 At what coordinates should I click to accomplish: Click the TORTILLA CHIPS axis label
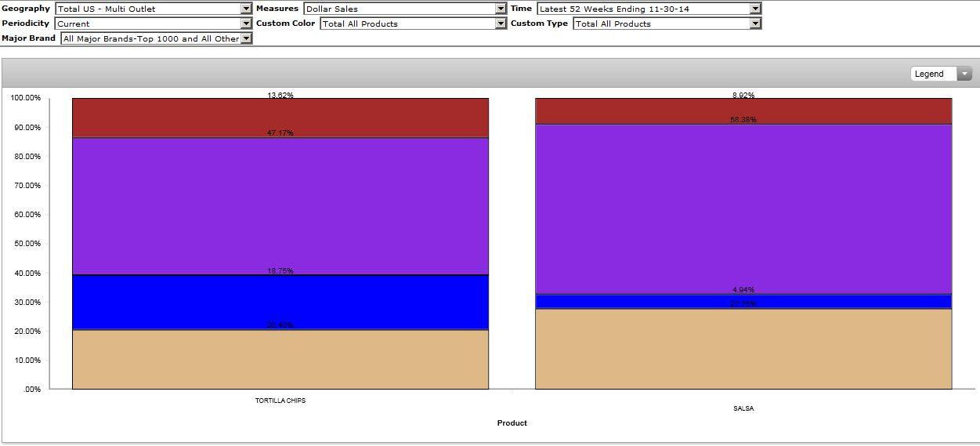click(280, 401)
